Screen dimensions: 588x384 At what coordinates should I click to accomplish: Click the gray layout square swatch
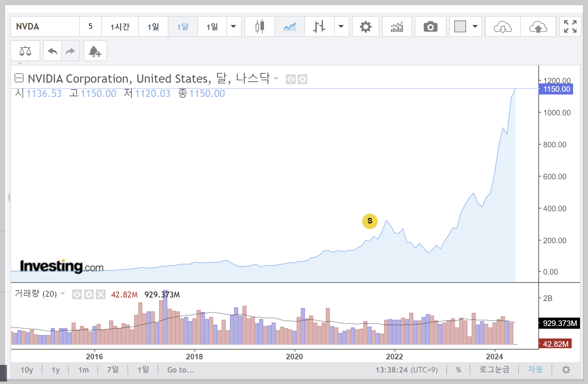click(x=460, y=26)
